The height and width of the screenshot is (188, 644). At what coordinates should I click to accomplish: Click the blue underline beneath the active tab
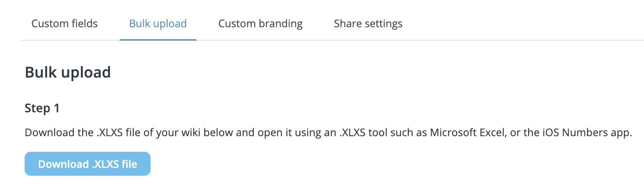pos(158,39)
